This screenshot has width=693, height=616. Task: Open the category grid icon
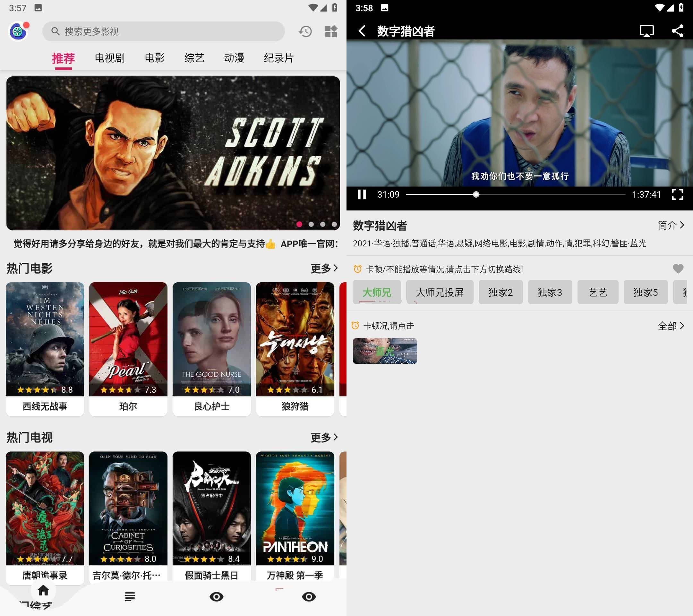click(x=331, y=31)
